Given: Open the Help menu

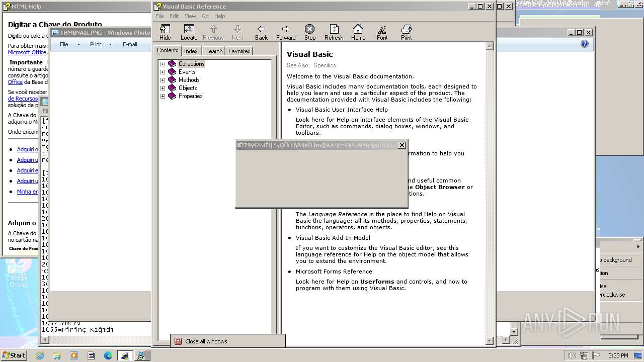Looking at the screenshot, I should click(220, 16).
